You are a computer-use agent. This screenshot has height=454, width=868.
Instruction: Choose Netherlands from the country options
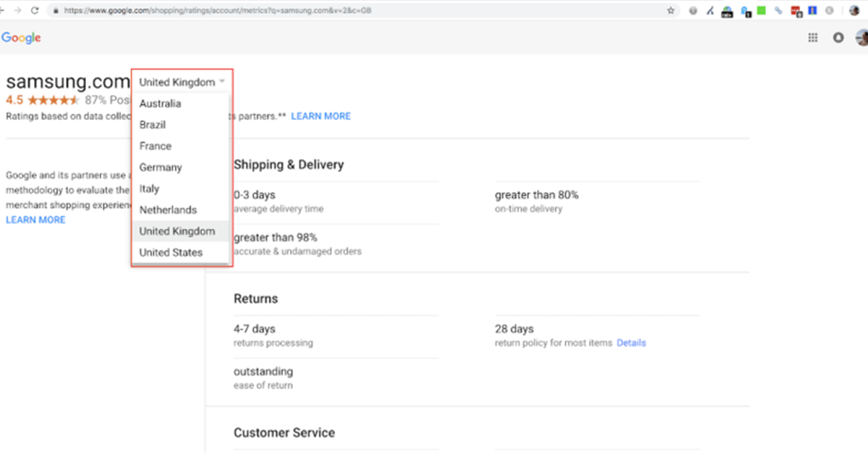coord(168,210)
